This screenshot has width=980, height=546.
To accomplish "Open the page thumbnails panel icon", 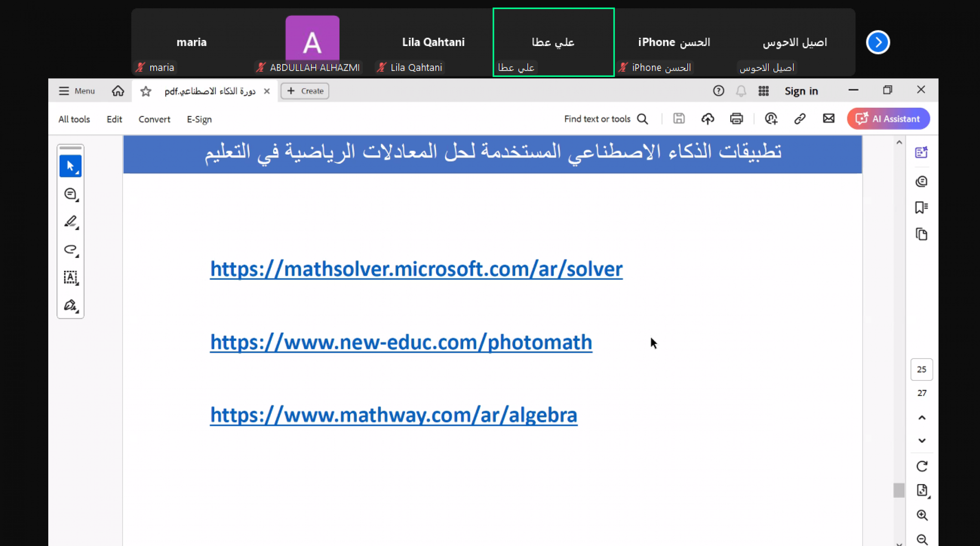I will tap(921, 234).
